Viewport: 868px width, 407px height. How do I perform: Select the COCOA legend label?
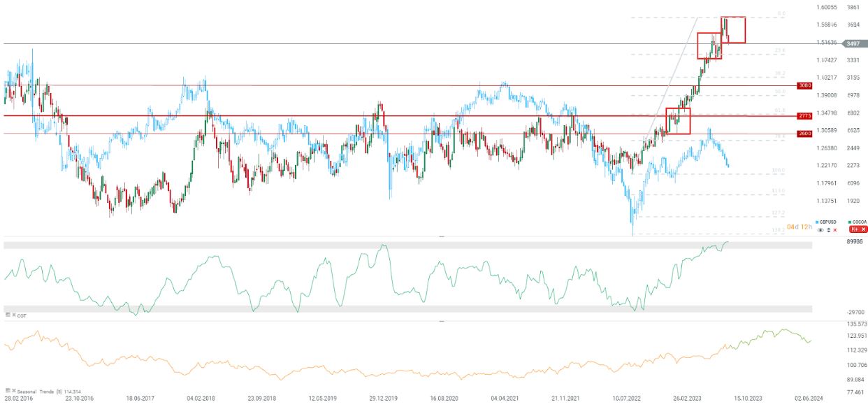coord(859,222)
